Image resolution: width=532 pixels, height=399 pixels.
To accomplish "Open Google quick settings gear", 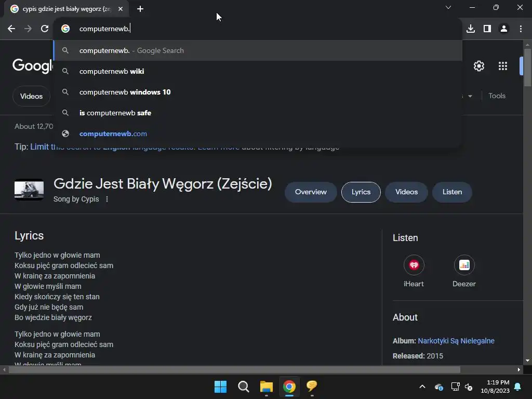I will [x=478, y=66].
